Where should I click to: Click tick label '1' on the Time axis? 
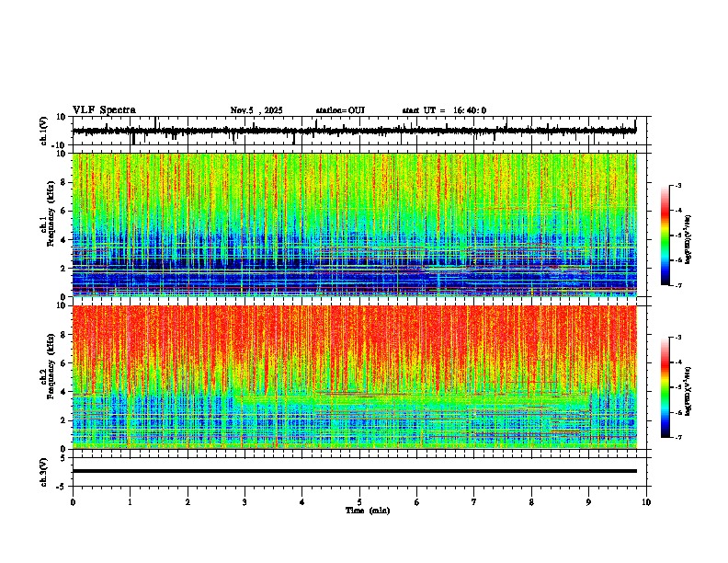tap(130, 502)
